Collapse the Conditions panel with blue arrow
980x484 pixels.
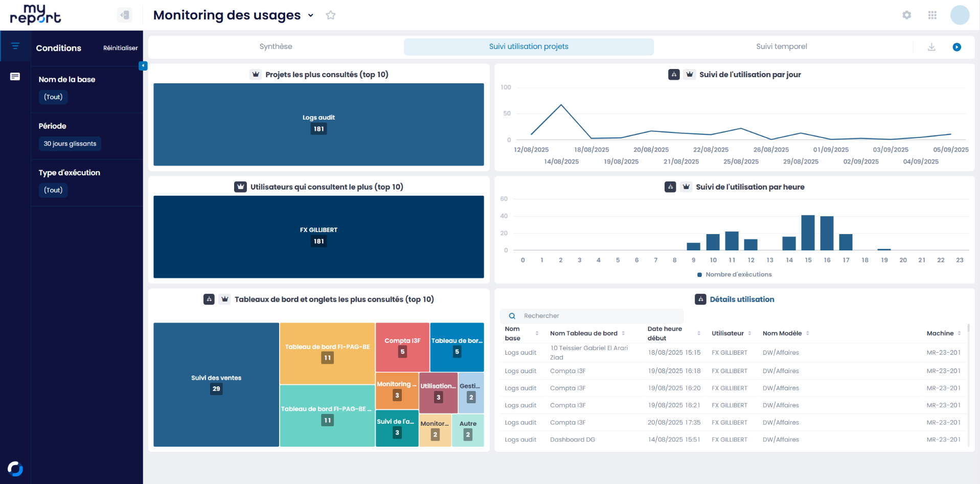[x=143, y=65]
